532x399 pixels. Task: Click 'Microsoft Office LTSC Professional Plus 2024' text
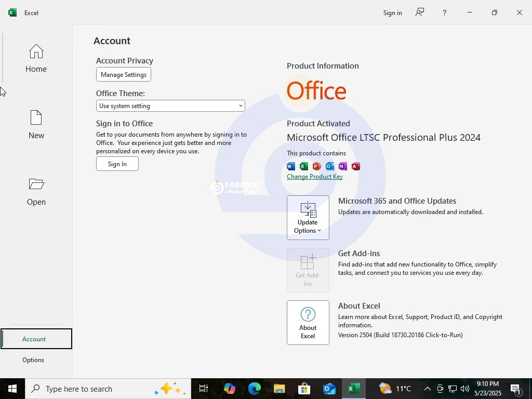384,137
